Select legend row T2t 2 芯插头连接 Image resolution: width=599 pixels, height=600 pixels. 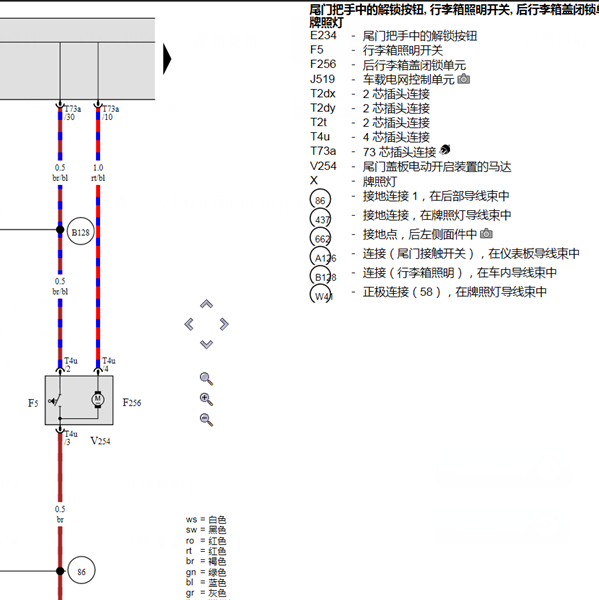pyautogui.click(x=370, y=123)
